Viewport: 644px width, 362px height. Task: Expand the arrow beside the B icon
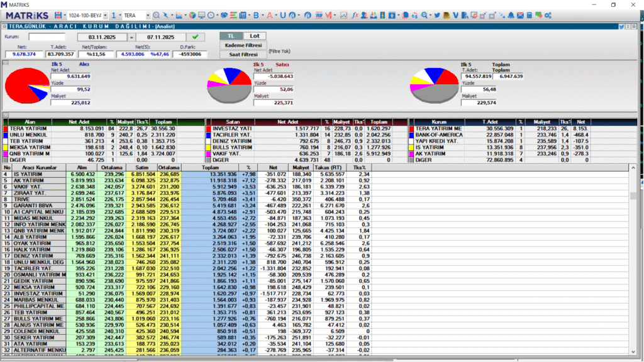point(262,15)
